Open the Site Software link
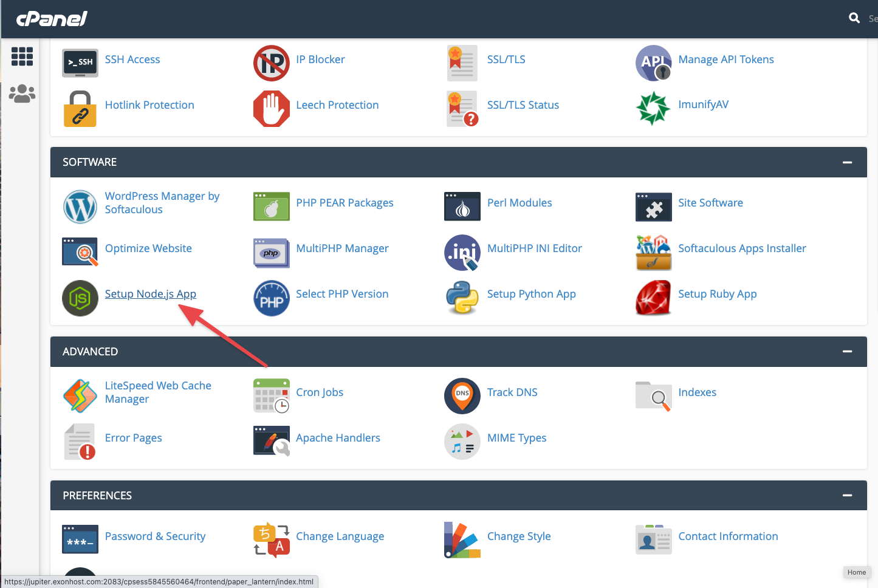Screen dimensions: 878x588 710,203
